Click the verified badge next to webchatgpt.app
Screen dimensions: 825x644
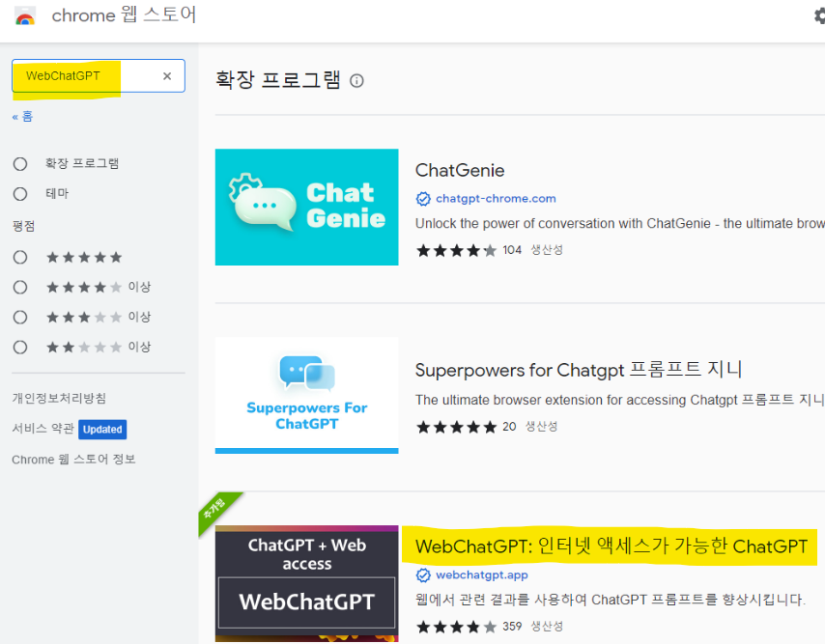(x=423, y=575)
